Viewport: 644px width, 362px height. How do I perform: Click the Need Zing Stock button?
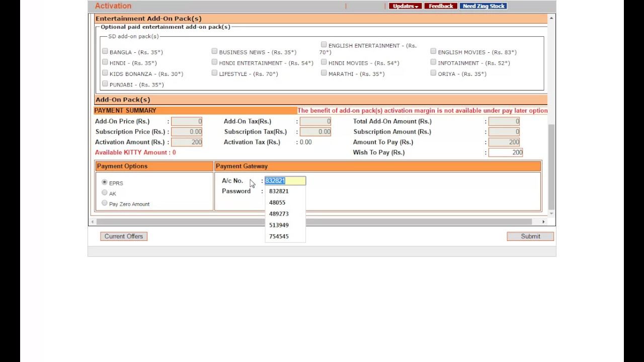[x=484, y=6]
